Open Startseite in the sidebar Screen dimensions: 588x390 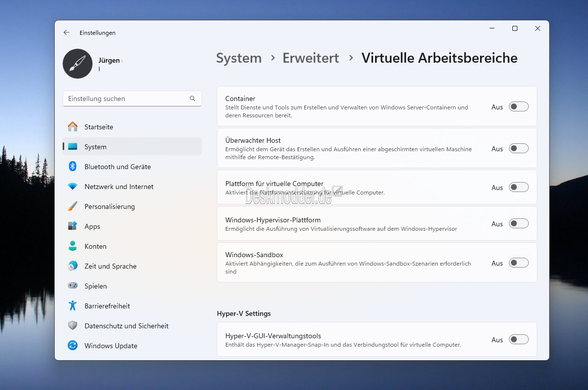pos(132,127)
